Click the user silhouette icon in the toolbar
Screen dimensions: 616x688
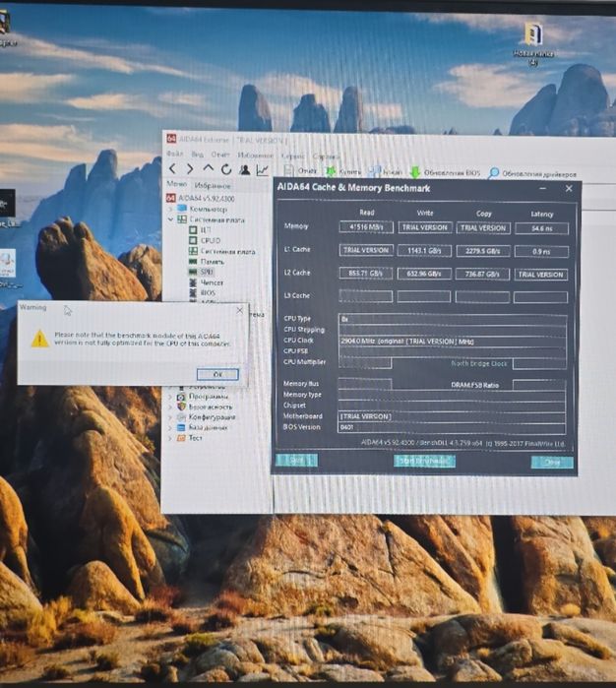pos(244,169)
